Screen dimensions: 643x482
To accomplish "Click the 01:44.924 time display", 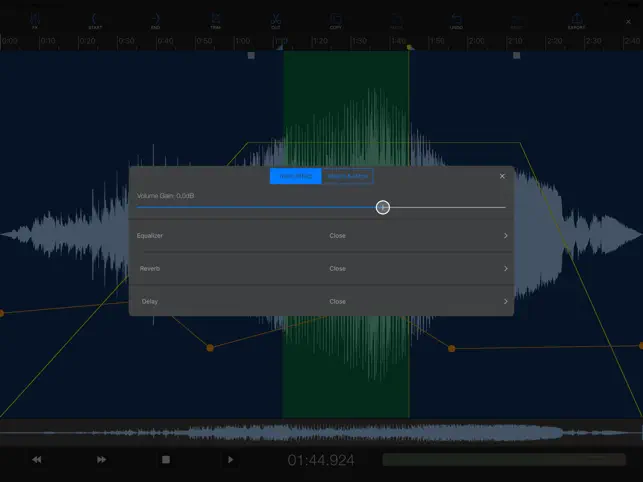I will click(x=321, y=460).
